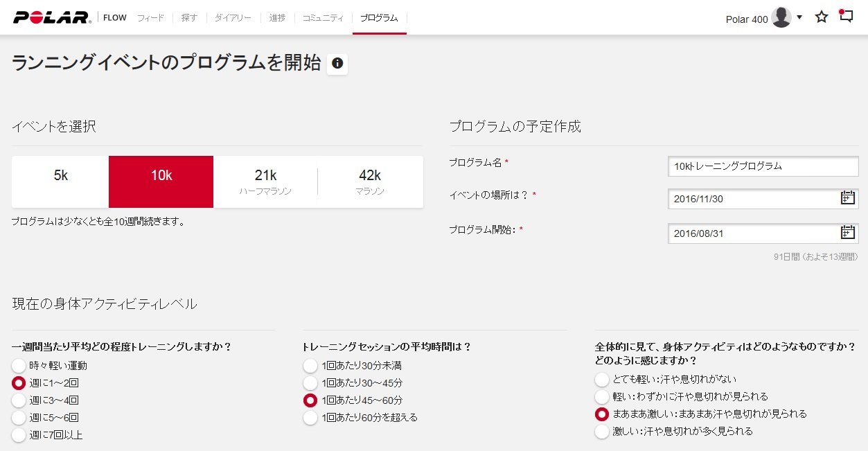Pick the 42k マラソン event
Viewport: 868px width, 451px height.
[370, 182]
